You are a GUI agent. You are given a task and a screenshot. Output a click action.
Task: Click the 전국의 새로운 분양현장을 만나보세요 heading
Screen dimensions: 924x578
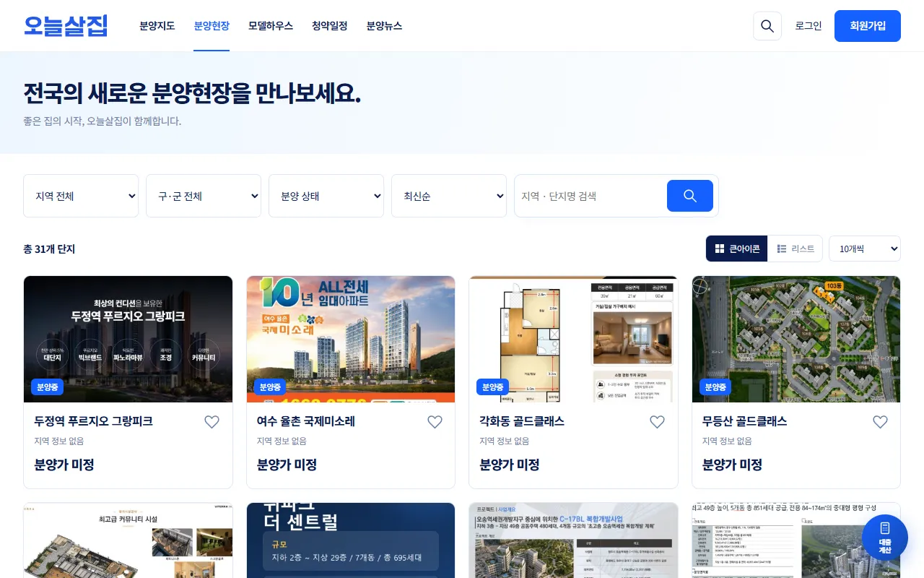click(192, 94)
